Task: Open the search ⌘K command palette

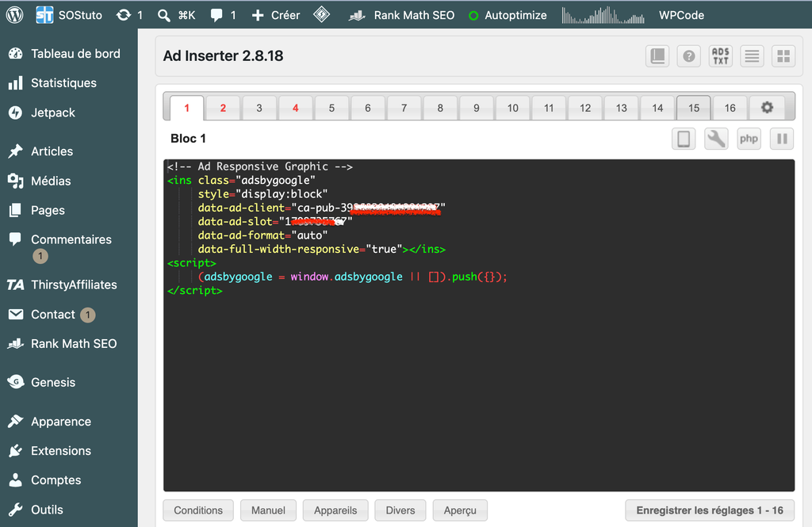Action: point(177,15)
